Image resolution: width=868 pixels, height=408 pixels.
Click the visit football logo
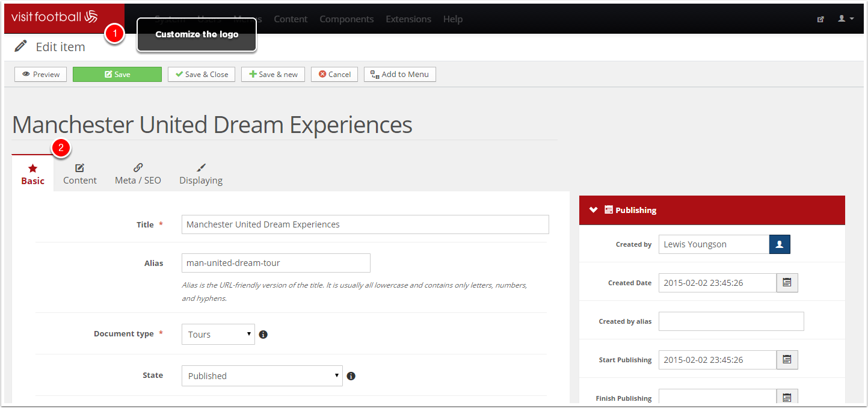(x=54, y=17)
